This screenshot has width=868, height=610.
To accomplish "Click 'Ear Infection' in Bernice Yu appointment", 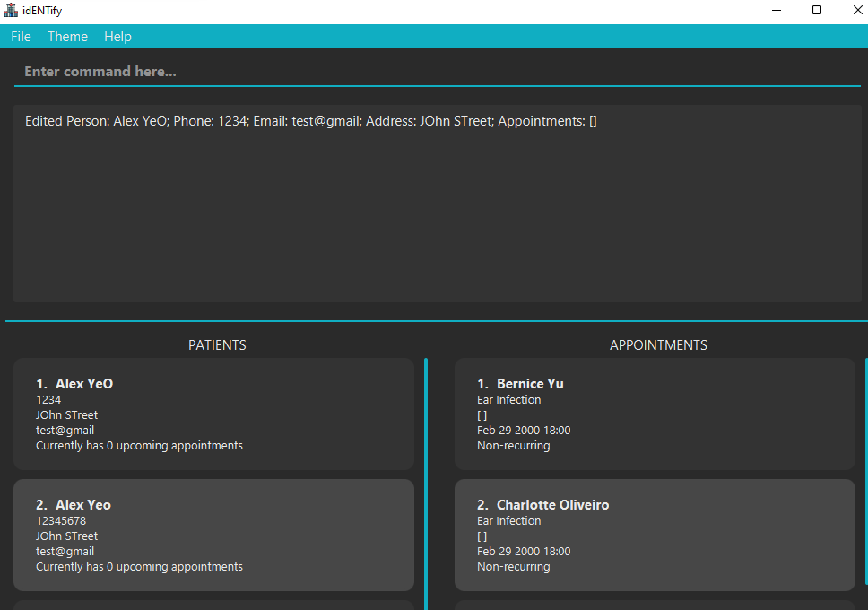I will [x=508, y=399].
